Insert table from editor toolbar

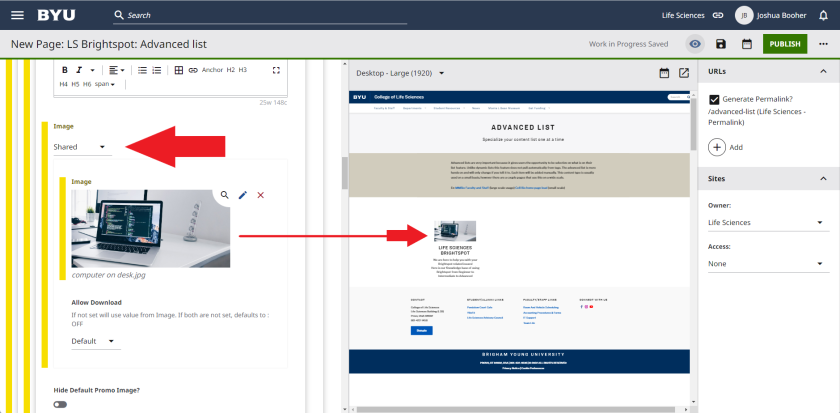tap(178, 70)
